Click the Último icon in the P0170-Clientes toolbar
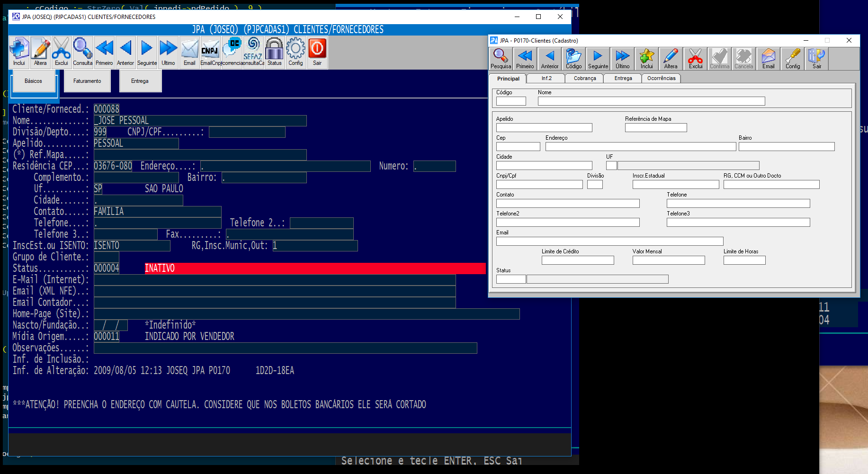Viewport: 868px width, 474px height. (622, 59)
